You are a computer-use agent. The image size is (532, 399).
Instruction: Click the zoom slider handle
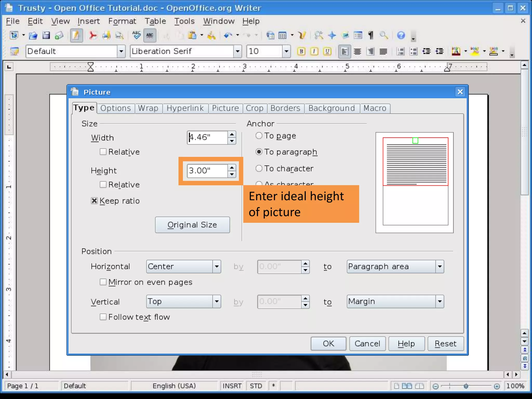coord(466,386)
